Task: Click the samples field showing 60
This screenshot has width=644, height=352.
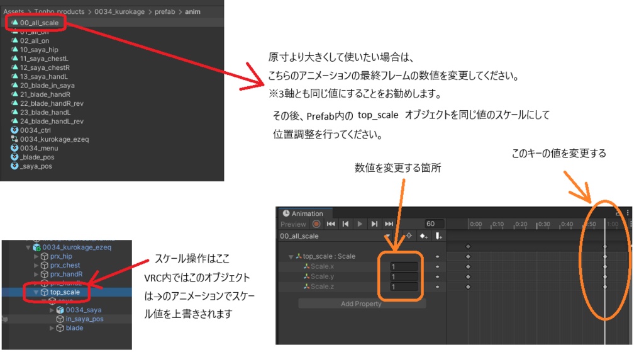Action: click(x=434, y=224)
